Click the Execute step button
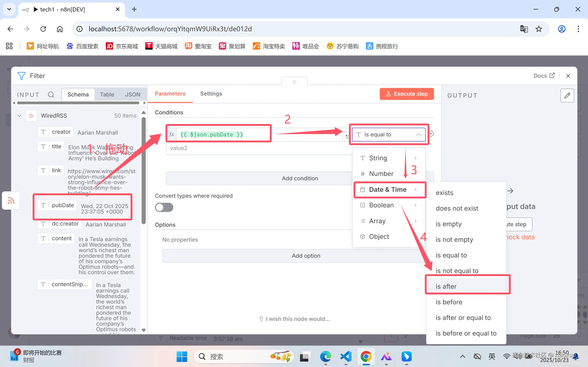 pyautogui.click(x=407, y=94)
